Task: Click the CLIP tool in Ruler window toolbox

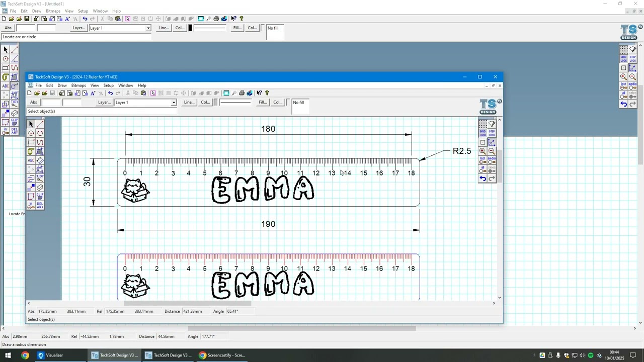Action: coord(40,197)
